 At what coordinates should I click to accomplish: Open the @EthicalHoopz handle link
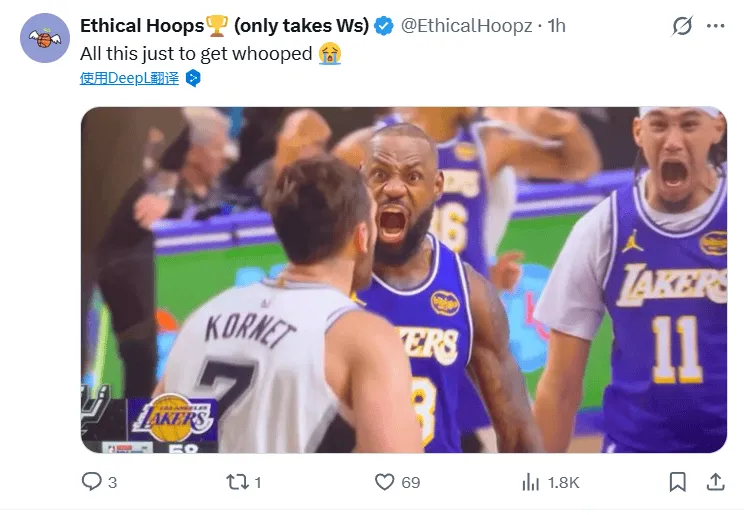[x=466, y=26]
